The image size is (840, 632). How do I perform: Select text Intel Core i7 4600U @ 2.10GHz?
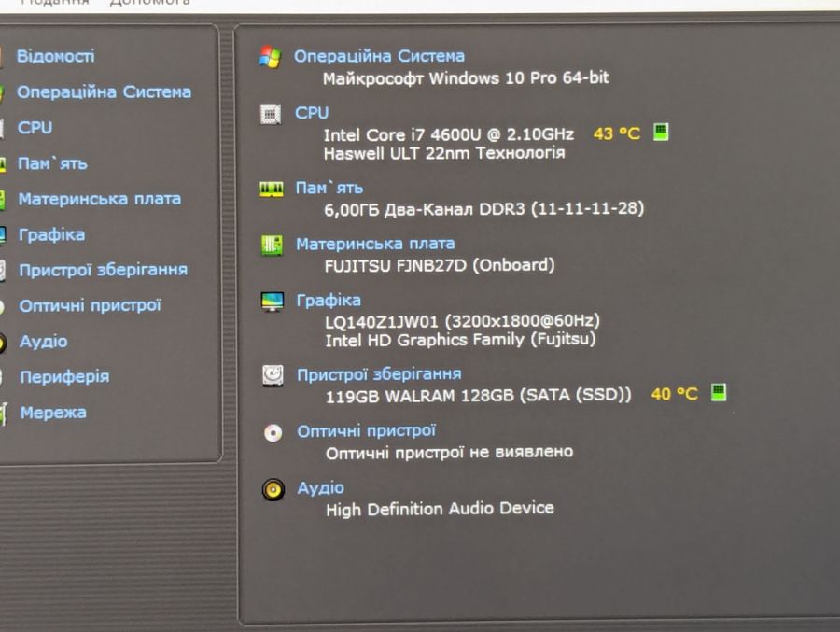pos(448,134)
